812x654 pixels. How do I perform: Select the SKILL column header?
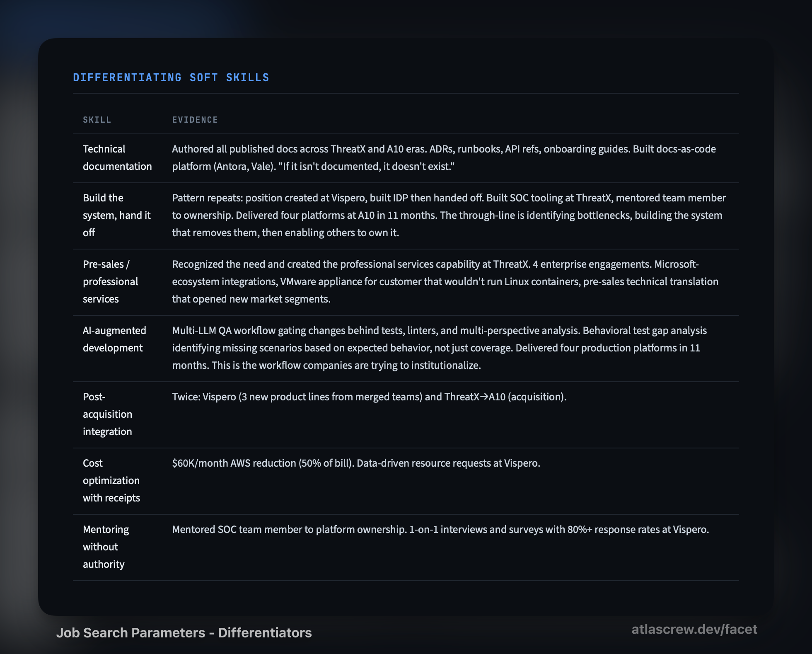point(97,120)
